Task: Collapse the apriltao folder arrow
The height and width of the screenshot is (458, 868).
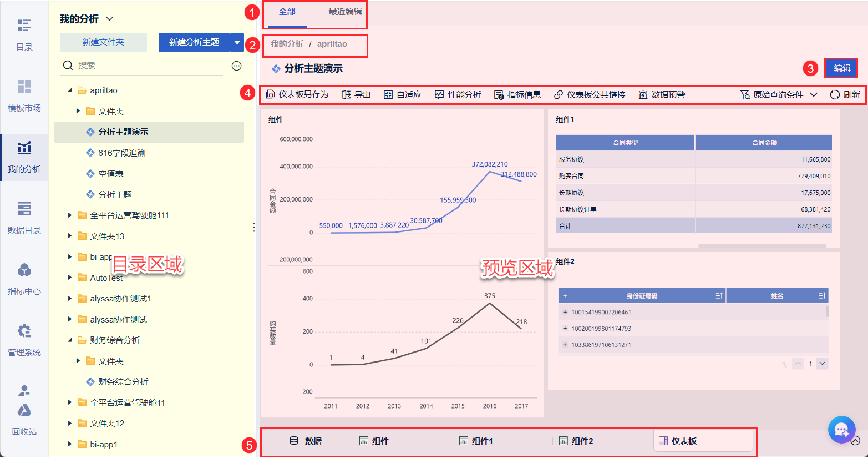Action: point(70,90)
